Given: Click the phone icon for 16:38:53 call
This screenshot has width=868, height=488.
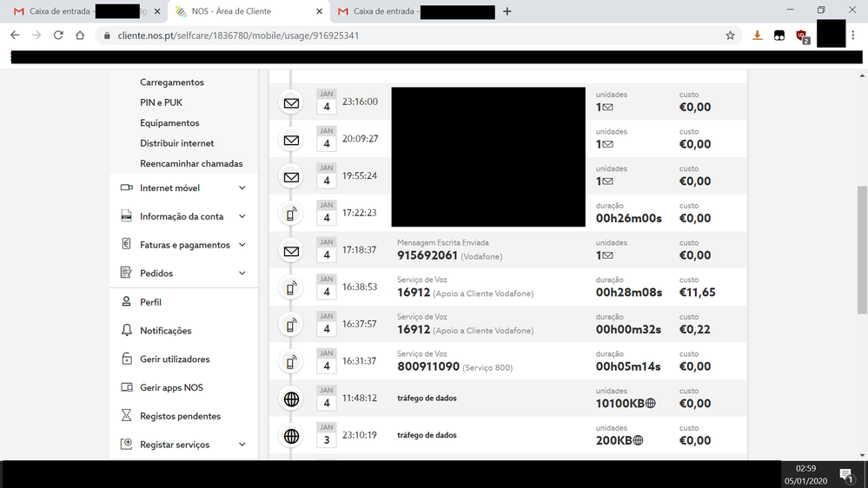Looking at the screenshot, I should pos(291,288).
